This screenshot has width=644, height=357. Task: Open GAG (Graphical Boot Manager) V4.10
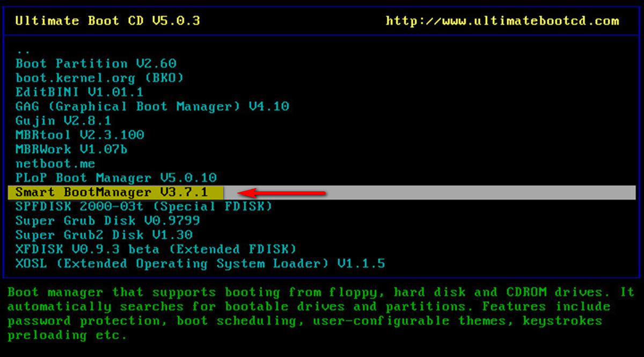point(152,106)
